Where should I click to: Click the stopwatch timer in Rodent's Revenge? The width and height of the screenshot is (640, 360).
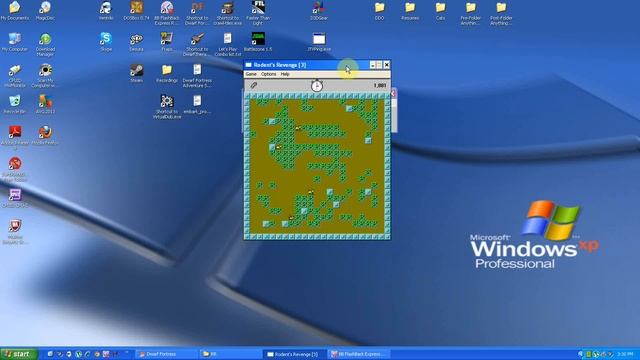pyautogui.click(x=317, y=85)
